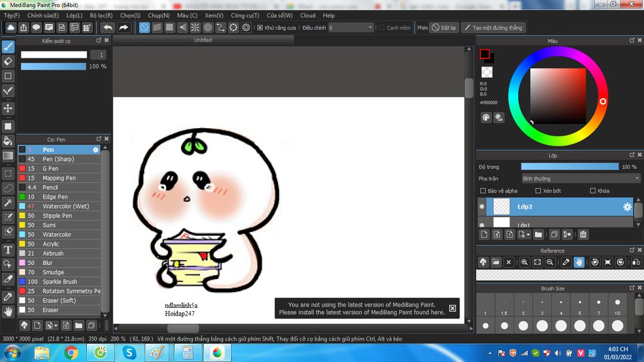This screenshot has width=644, height=362.
Task: Select the Text tool
Action: click(x=8, y=250)
